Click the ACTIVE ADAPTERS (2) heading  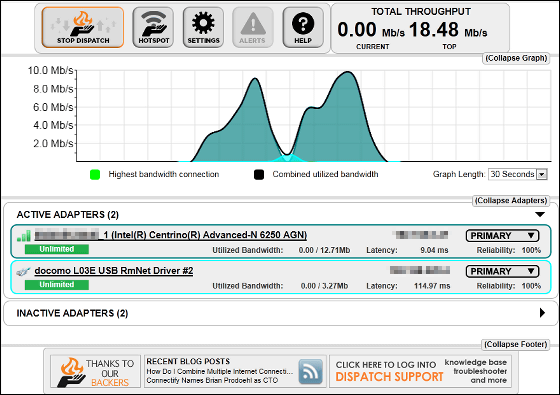point(68,215)
